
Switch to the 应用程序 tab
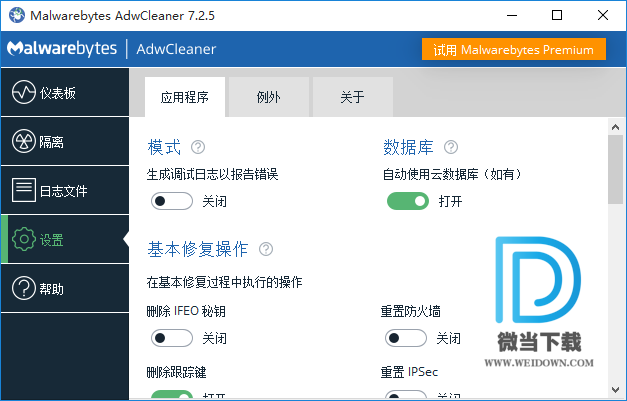(185, 97)
